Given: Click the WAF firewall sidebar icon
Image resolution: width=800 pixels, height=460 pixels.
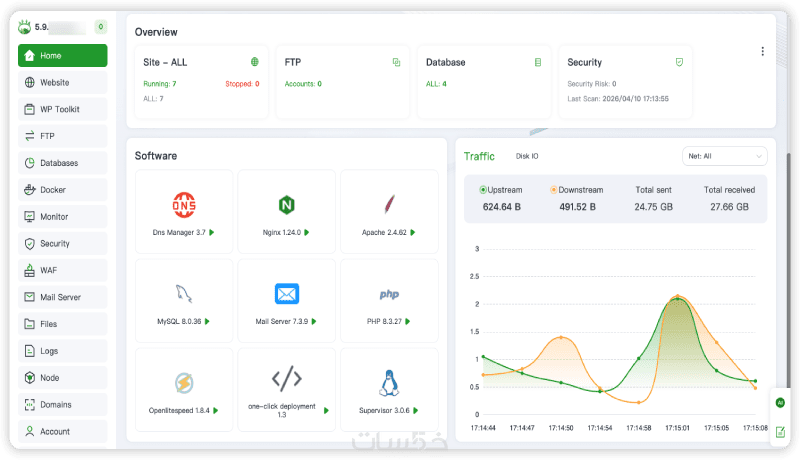Looking at the screenshot, I should [30, 270].
